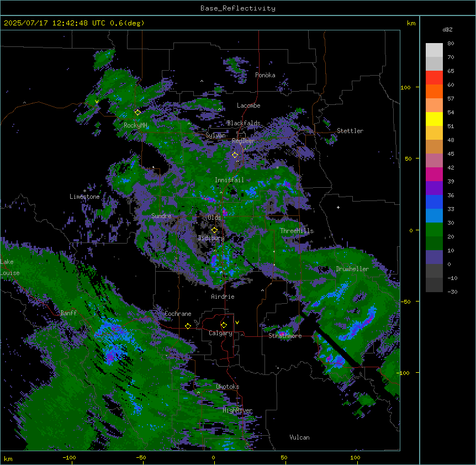The width and height of the screenshot is (476, 465).
Task: Click the Okotoks town label
Action: pos(228,387)
